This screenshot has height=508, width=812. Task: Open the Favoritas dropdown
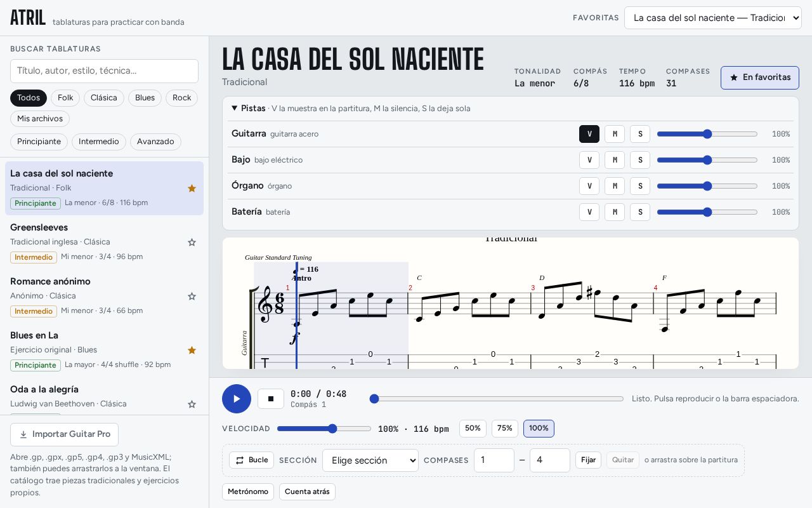[713, 18]
